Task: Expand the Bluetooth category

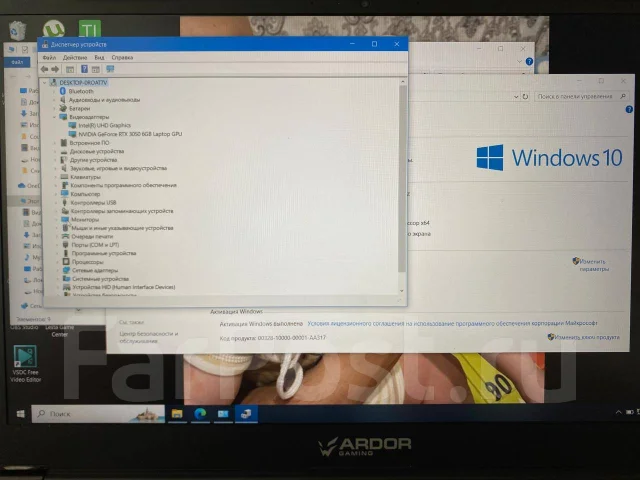Action: (54, 91)
